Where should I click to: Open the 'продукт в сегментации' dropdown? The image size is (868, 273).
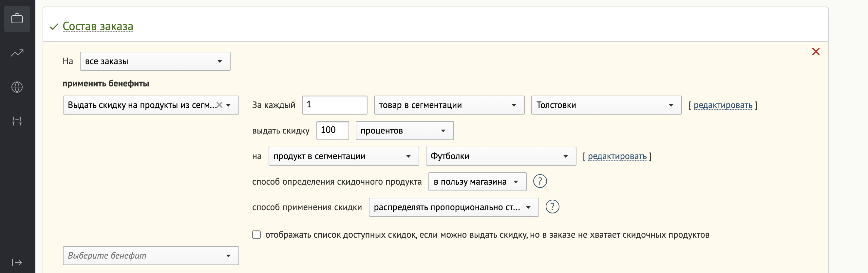344,156
